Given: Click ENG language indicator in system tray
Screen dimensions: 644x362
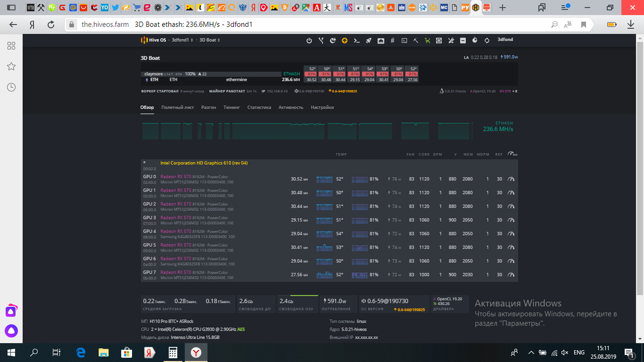Looking at the screenshot, I should point(579,352).
